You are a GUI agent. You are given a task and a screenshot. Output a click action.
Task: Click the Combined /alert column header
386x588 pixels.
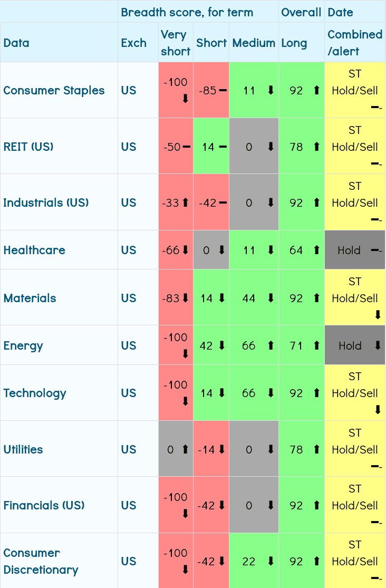tap(354, 43)
